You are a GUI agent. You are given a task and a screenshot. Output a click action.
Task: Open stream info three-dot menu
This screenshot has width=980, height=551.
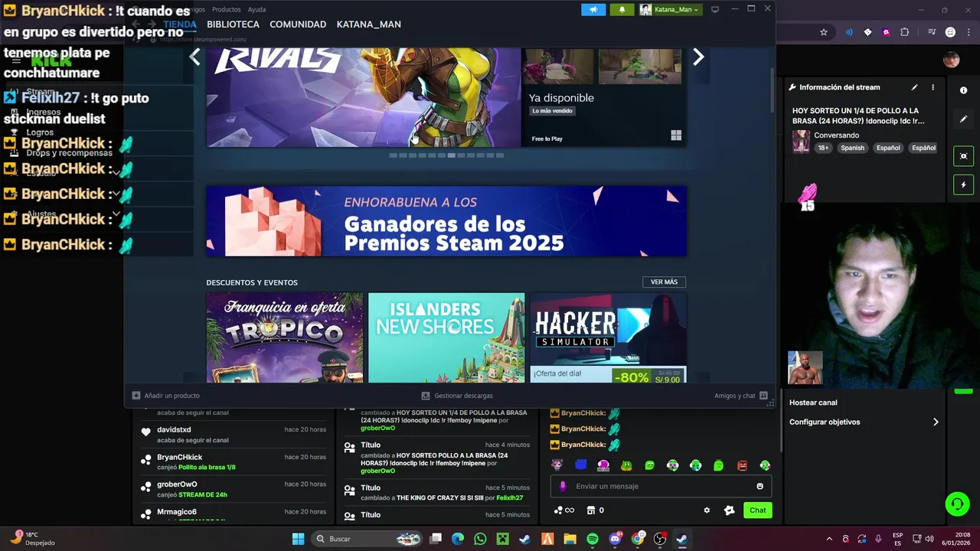pos(933,87)
